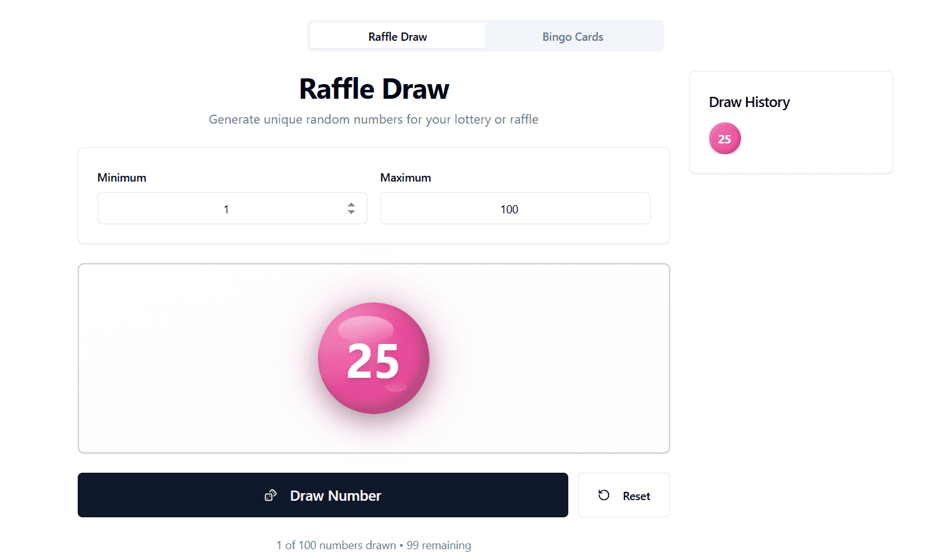
Task: Decrease Minimum with the down stepper arrow
Action: coord(351,212)
